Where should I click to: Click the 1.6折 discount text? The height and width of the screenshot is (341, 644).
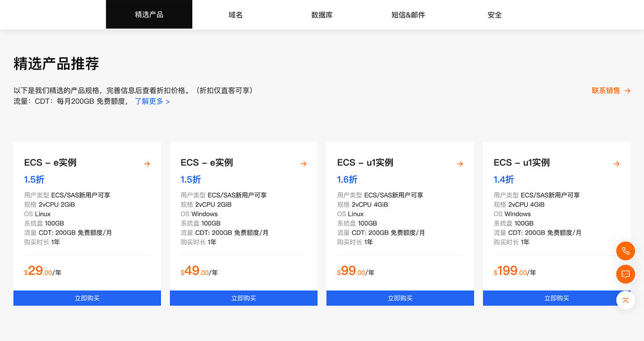347,179
